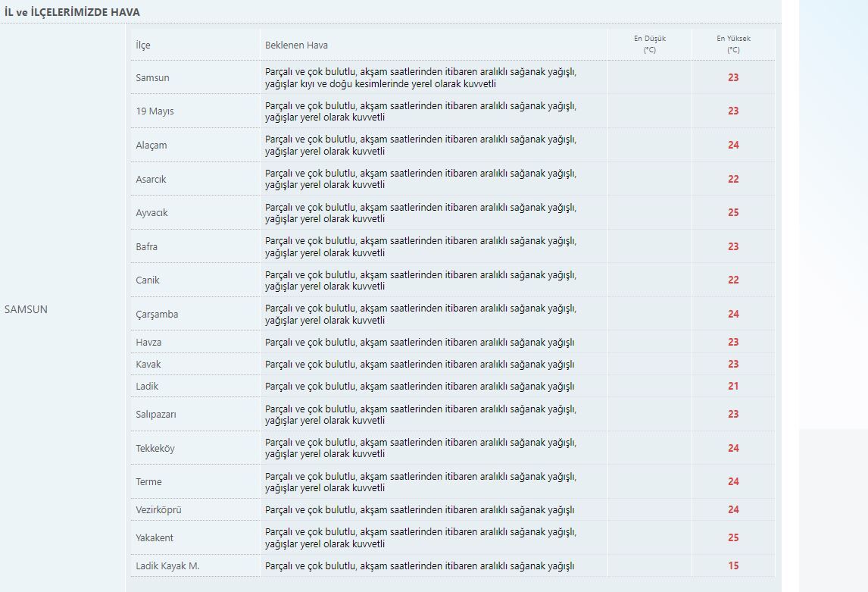Click the En Düşük (°C) column header
This screenshot has width=868, height=592.
click(649, 44)
